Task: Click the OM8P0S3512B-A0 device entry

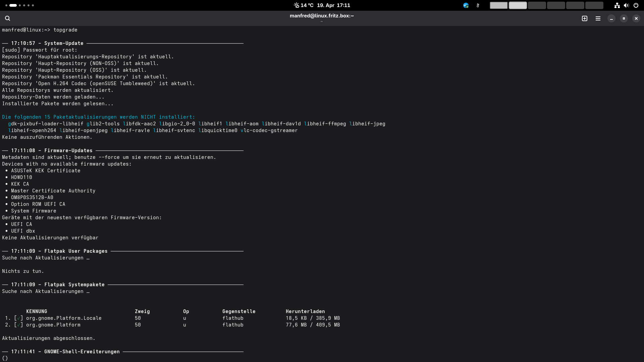Action: (32, 197)
